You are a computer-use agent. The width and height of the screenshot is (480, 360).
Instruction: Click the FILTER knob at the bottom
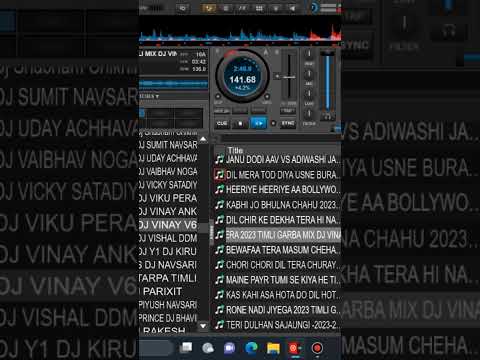pos(309,114)
